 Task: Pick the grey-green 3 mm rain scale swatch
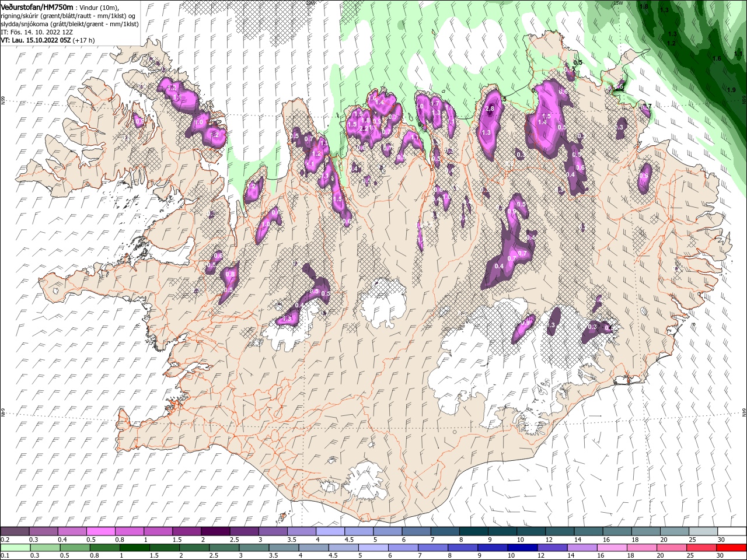click(253, 548)
